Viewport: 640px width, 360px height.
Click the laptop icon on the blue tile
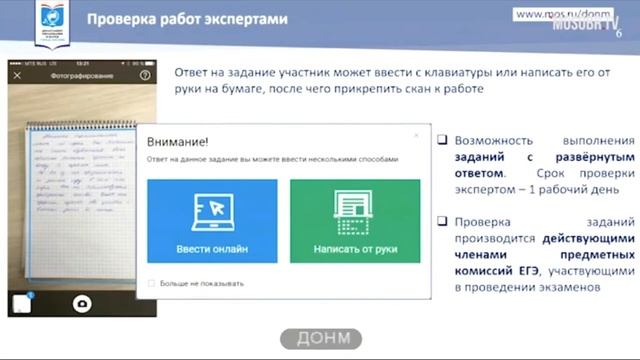tap(213, 212)
